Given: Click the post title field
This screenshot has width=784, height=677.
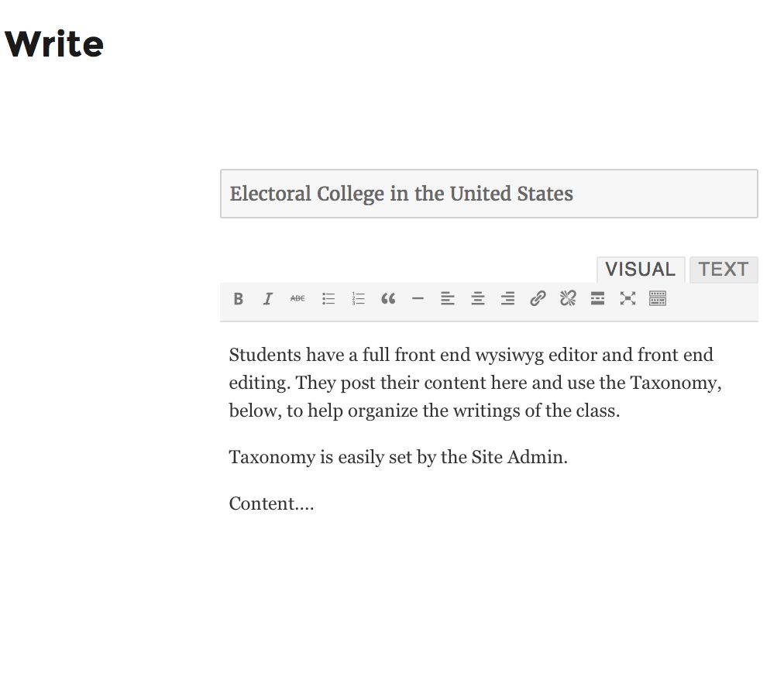Looking at the screenshot, I should pos(489,194).
